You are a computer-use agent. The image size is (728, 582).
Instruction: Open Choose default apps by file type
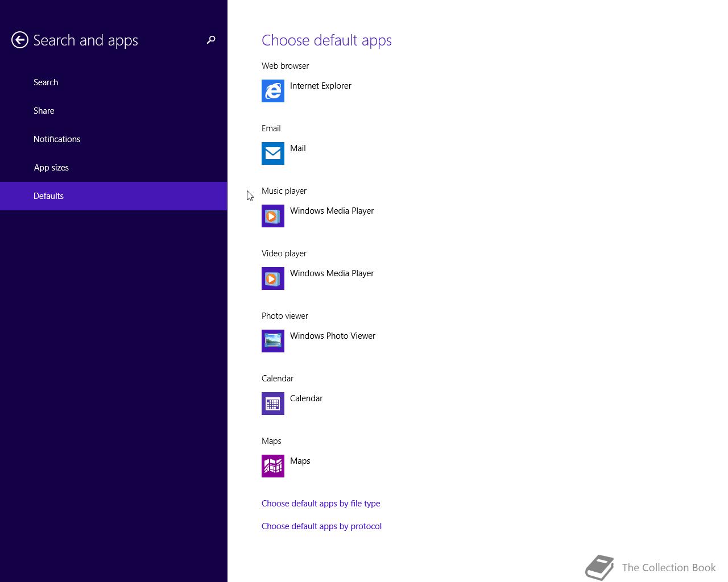[321, 504]
